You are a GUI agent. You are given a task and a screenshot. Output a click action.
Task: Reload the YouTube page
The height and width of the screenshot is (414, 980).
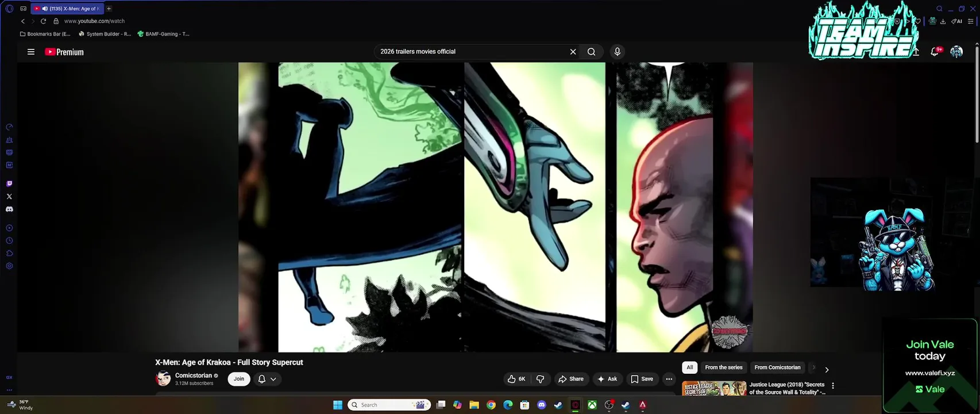coord(43,21)
